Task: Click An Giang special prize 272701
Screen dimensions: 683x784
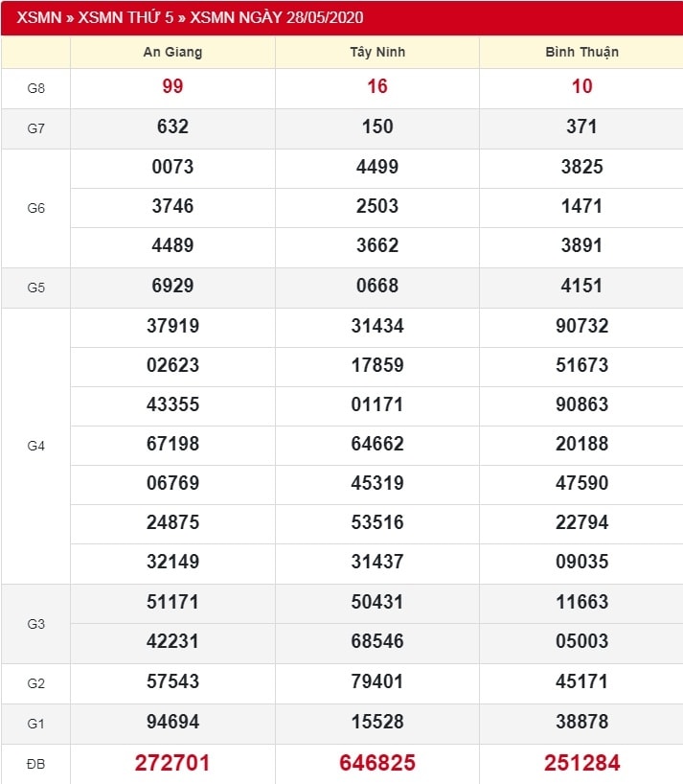Action: pyautogui.click(x=172, y=763)
